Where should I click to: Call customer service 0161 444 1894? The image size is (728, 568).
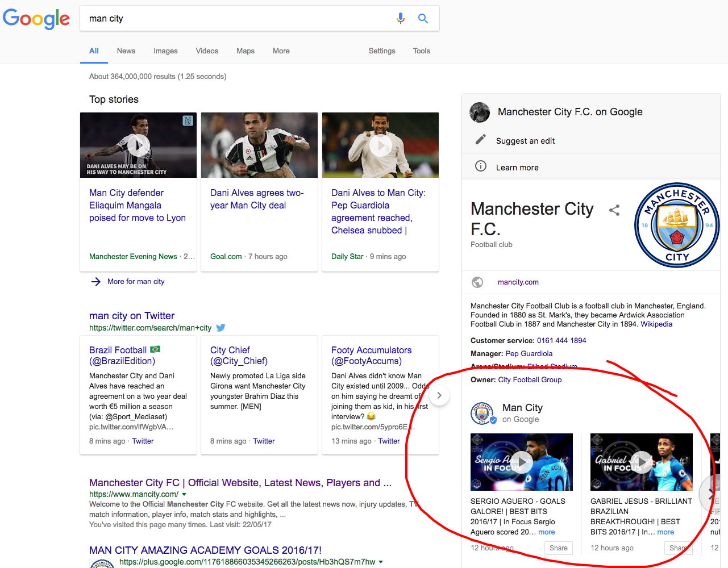pos(561,341)
